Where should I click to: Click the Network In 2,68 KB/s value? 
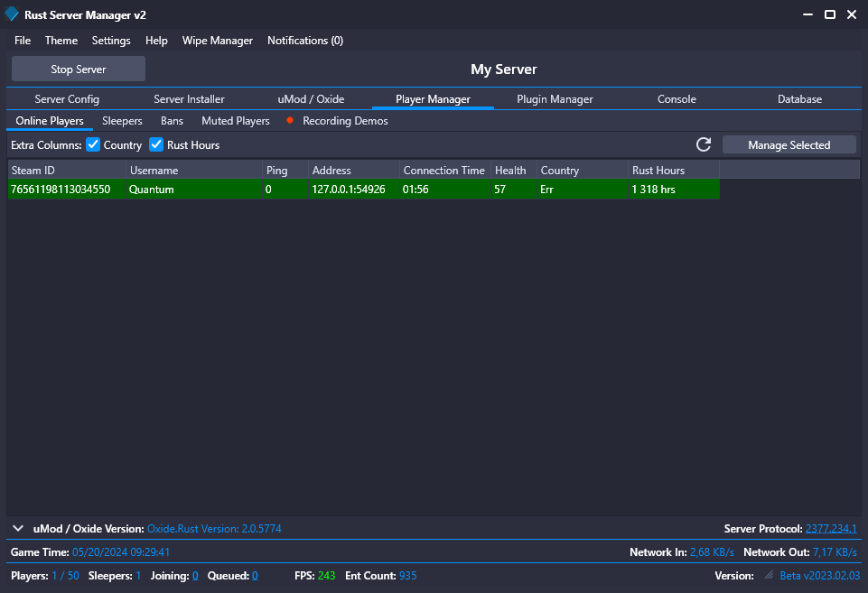[x=712, y=552]
